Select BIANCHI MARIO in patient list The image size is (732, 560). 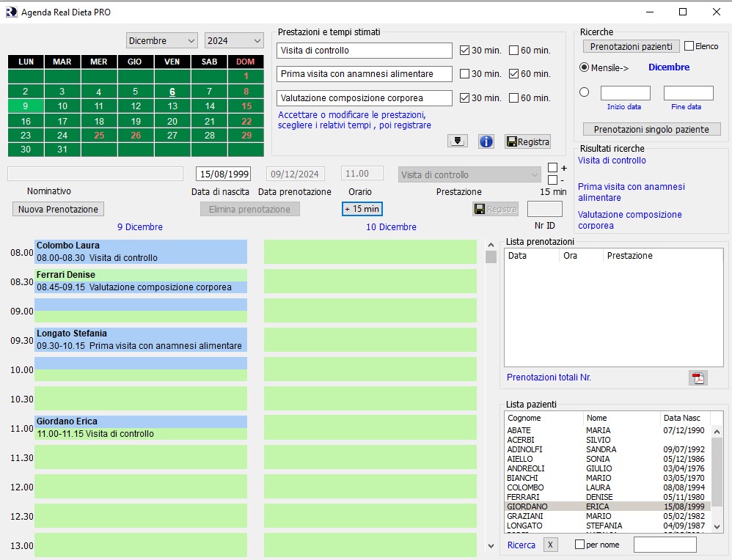click(x=606, y=478)
